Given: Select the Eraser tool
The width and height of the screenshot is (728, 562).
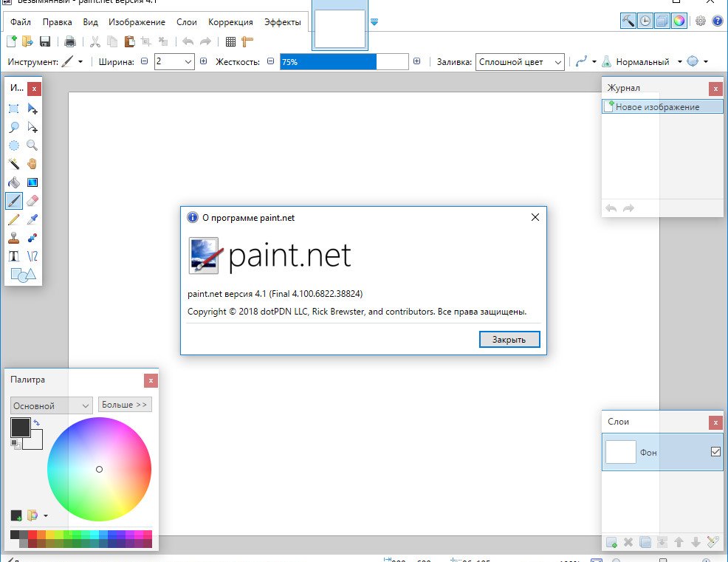Looking at the screenshot, I should point(32,201).
